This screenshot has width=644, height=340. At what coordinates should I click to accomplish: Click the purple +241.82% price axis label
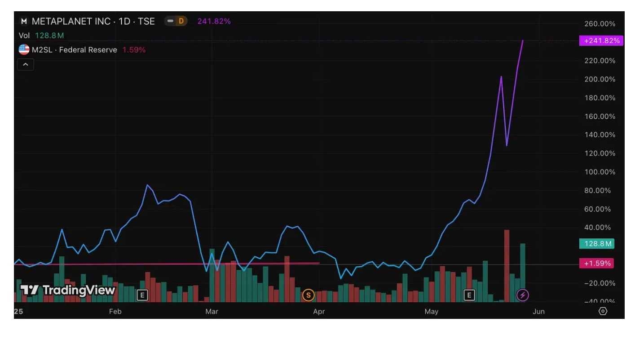pos(601,40)
